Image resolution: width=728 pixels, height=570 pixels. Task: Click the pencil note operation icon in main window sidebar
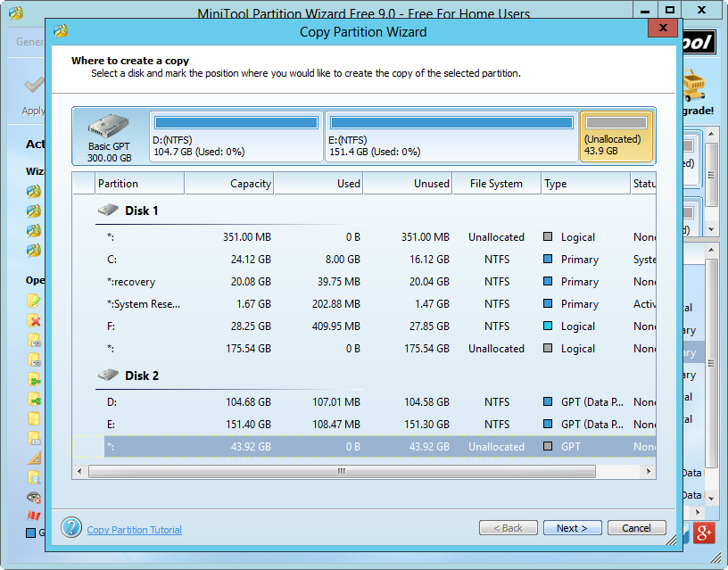tap(33, 301)
